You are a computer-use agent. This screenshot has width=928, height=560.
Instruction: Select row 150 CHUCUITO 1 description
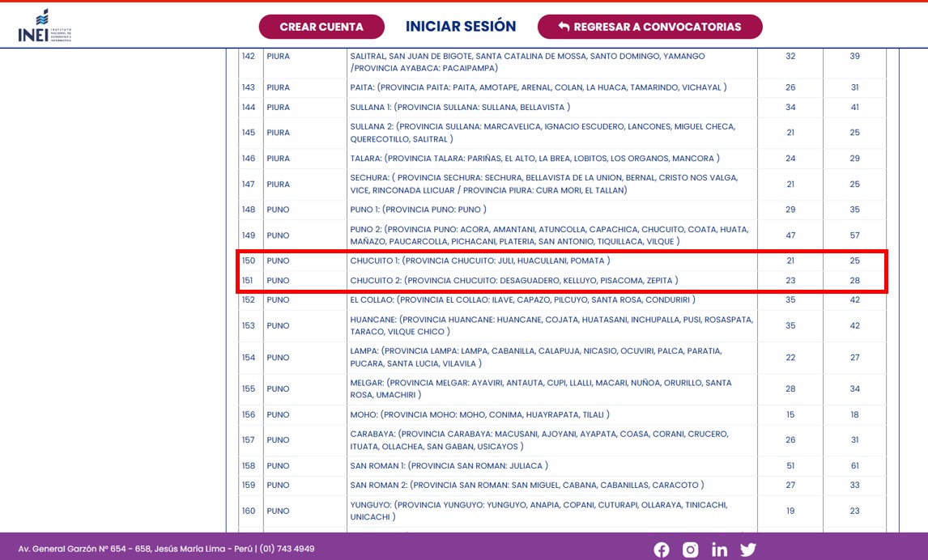(x=479, y=261)
